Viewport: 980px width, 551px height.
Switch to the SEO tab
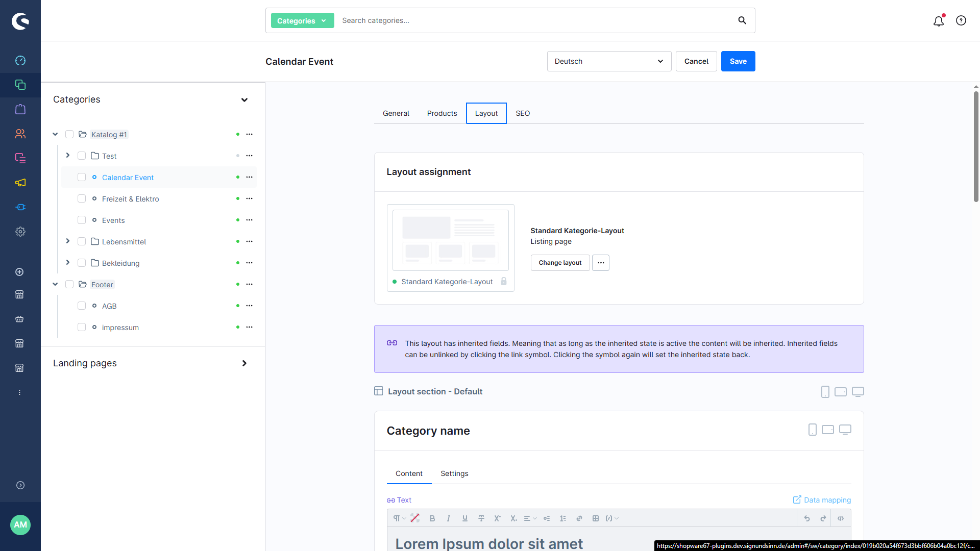[x=522, y=113]
